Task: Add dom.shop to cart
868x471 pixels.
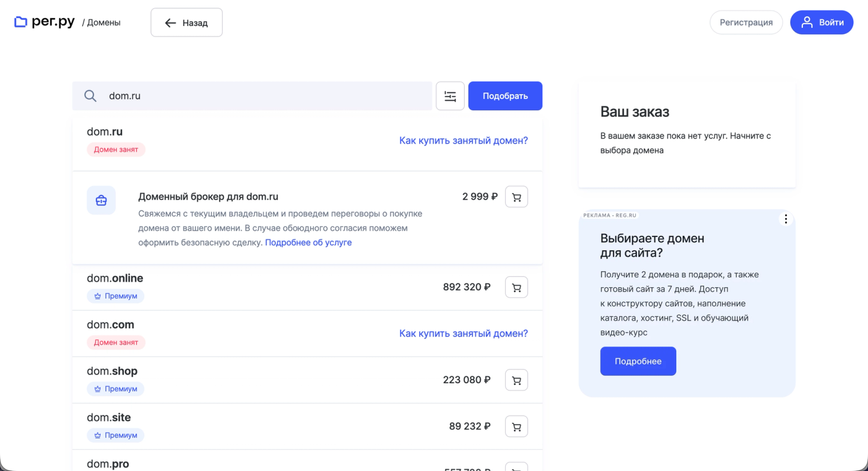Action: click(x=516, y=380)
